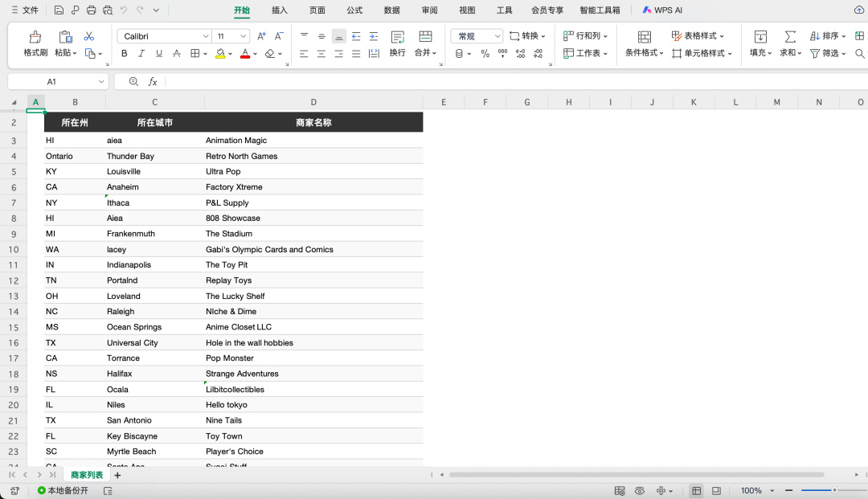Click 条件格式 Conditional Formatting button
Screen dimensions: 868x499
point(645,43)
